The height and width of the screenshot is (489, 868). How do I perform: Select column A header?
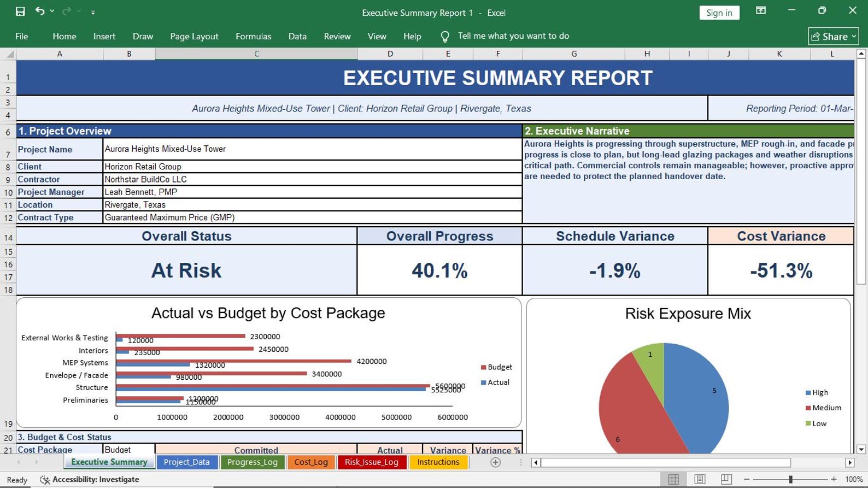click(x=60, y=54)
